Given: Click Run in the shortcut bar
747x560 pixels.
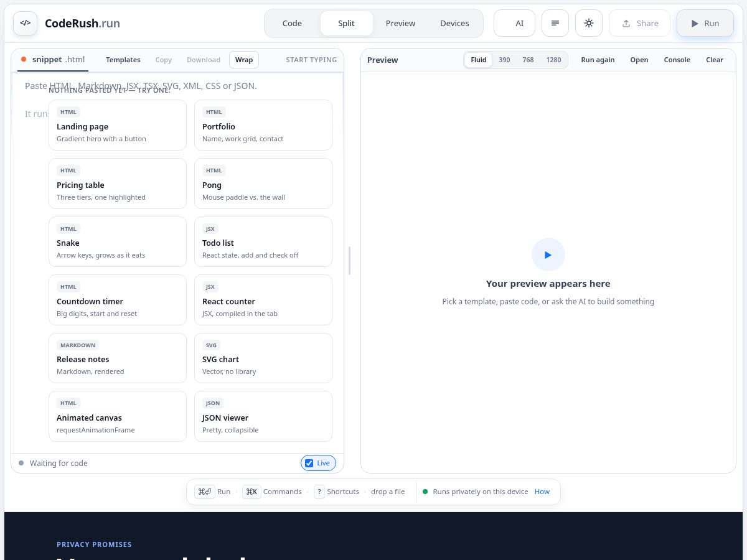Looking at the screenshot, I should (x=223, y=492).
